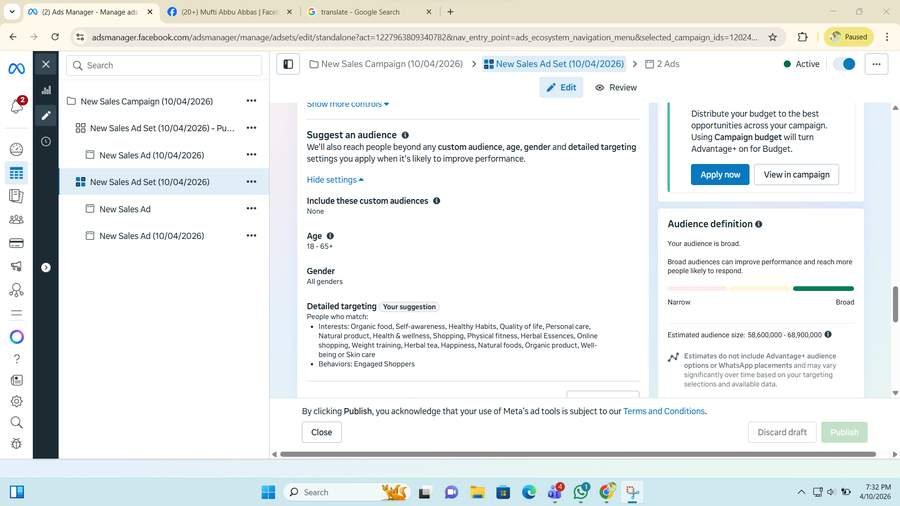Toggle the side panel layout icon
This screenshot has height=506, width=900.
tap(288, 64)
